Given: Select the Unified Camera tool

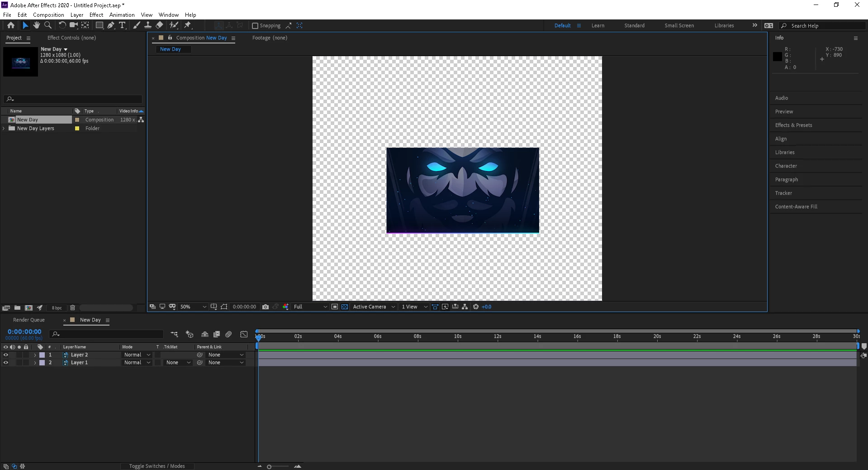Looking at the screenshot, I should point(73,25).
